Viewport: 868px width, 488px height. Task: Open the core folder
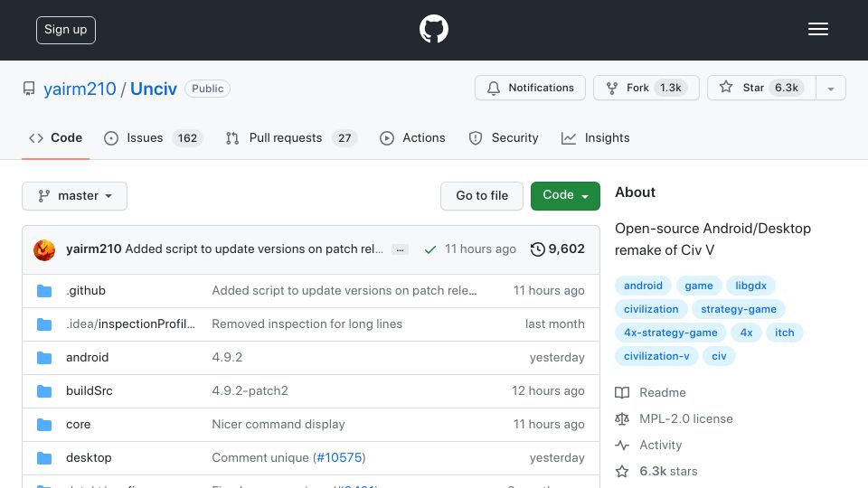click(x=78, y=425)
